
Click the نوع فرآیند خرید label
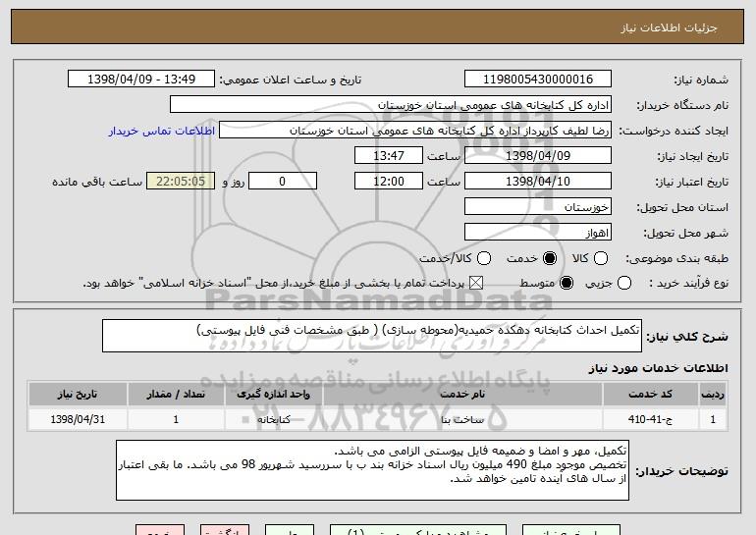click(689, 283)
